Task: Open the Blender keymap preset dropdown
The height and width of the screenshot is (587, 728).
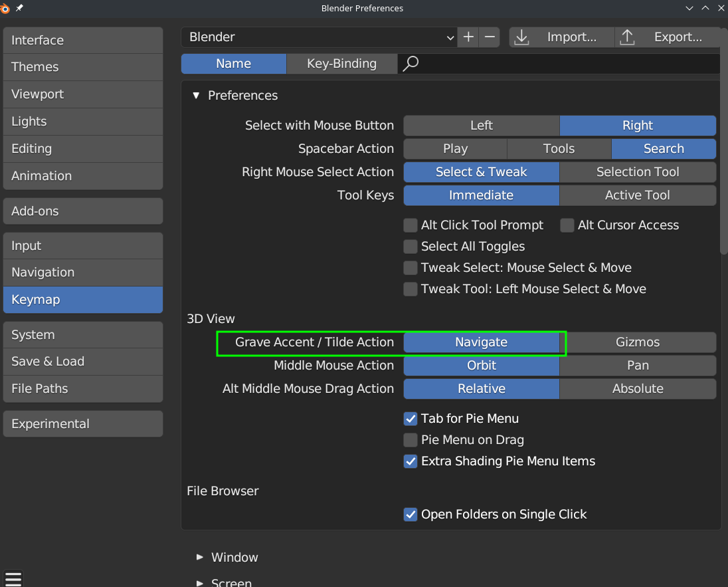Action: 319,37
